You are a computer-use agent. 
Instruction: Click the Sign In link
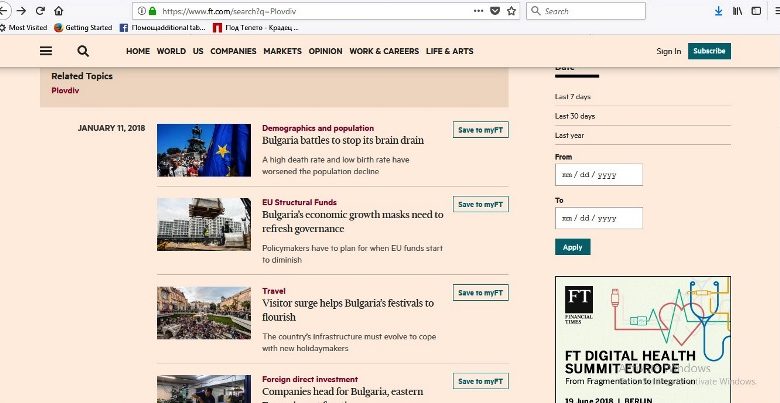(x=669, y=51)
